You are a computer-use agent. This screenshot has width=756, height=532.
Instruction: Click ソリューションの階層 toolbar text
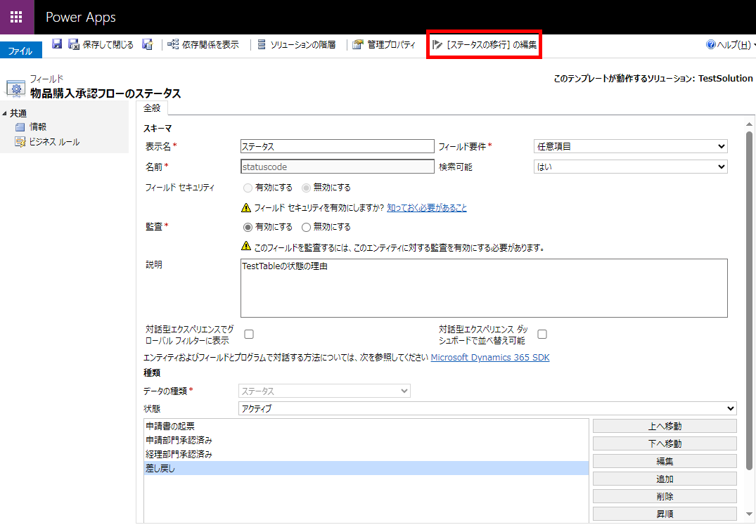[x=303, y=44]
